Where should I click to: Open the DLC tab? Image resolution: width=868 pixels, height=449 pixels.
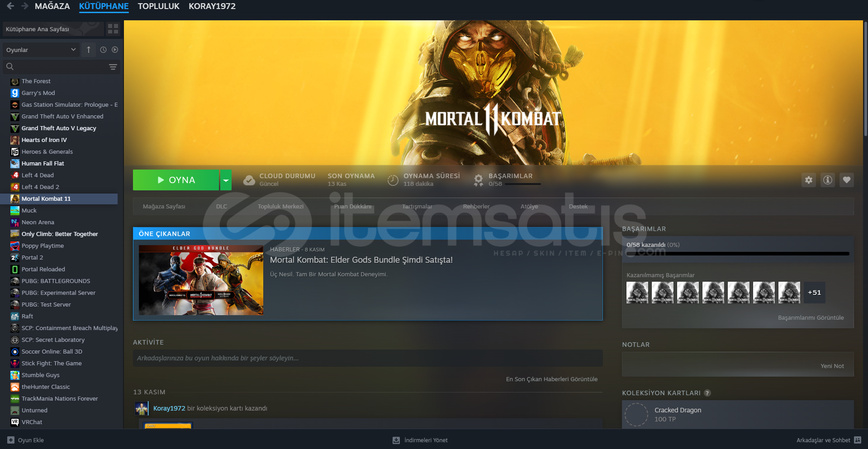(x=222, y=207)
